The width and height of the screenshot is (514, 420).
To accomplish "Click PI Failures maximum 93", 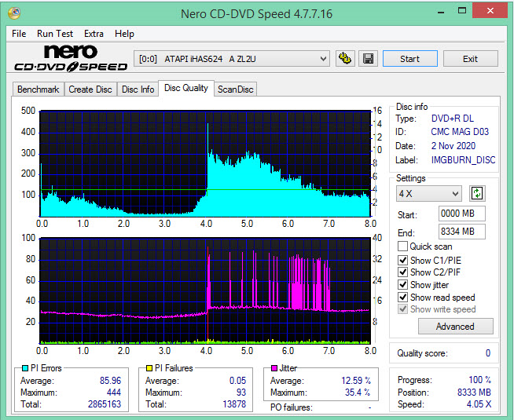I will [x=241, y=393].
